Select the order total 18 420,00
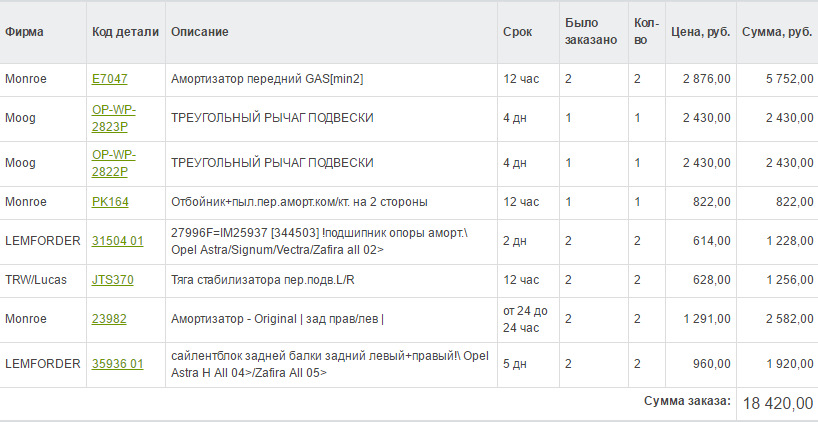 (777, 403)
